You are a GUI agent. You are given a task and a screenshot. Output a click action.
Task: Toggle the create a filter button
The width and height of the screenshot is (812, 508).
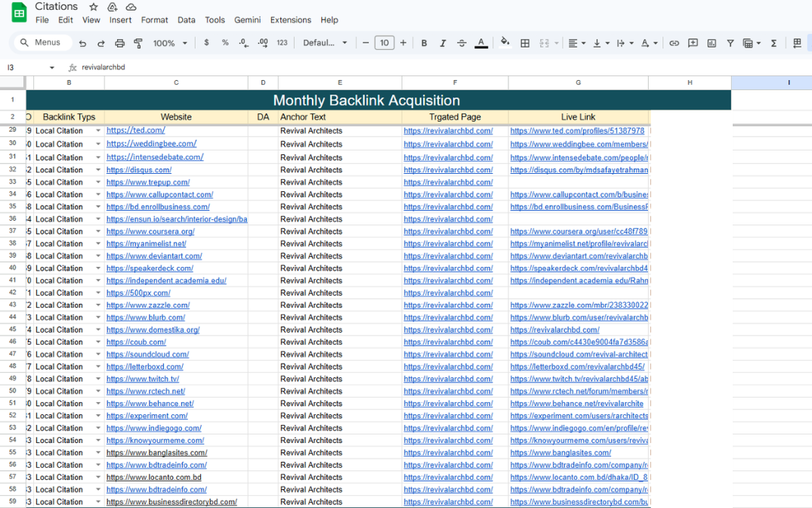point(730,43)
